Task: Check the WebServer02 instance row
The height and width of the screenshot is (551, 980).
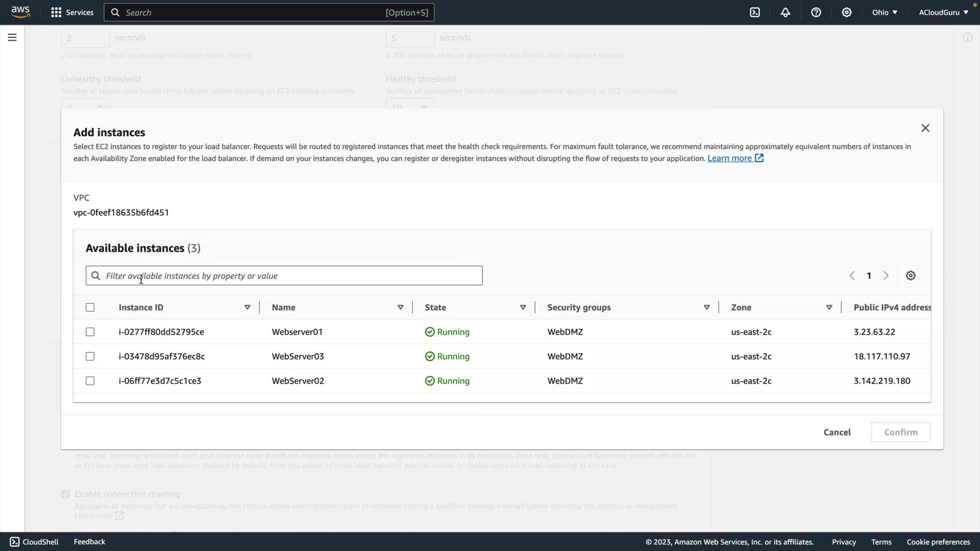Action: [x=90, y=381]
